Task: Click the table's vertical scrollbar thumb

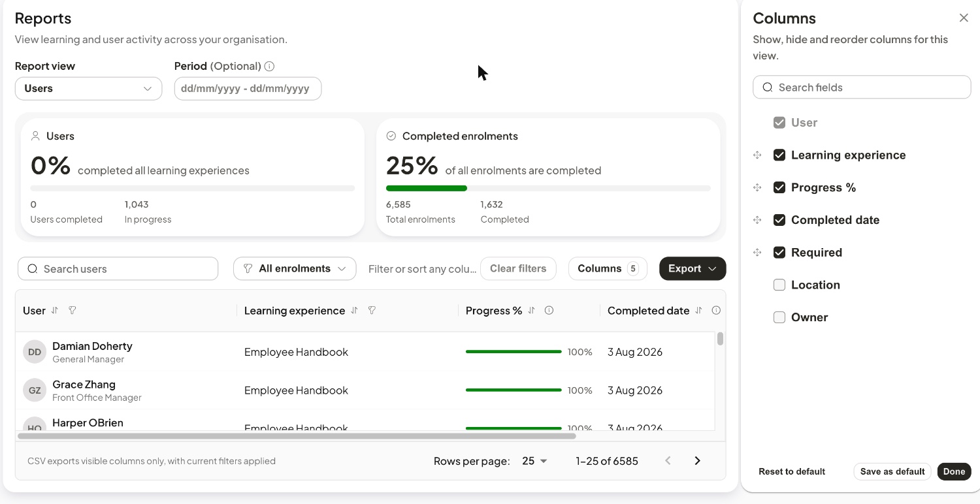Action: pos(720,339)
